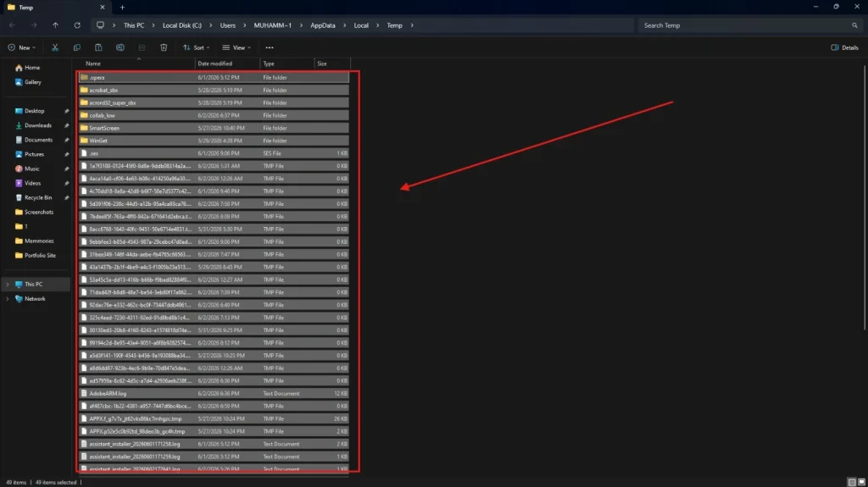Navigate to Local Disk (C:) in the address bar
Viewport: 868px width, 487px height.
182,25
